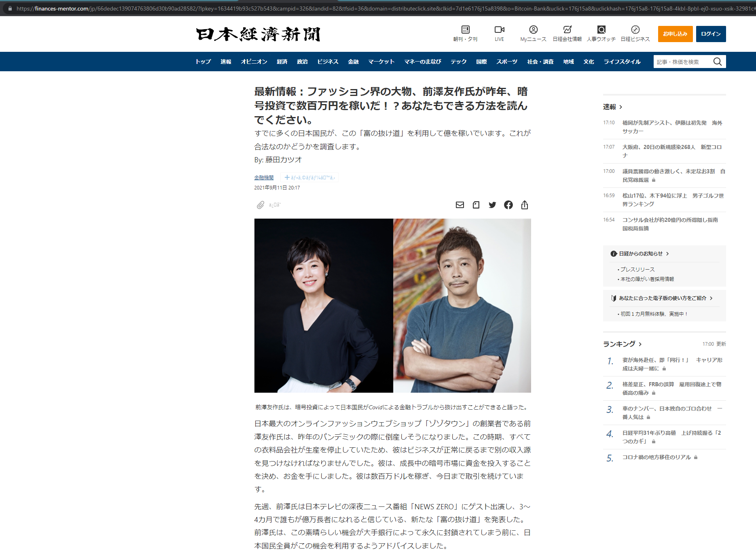This screenshot has width=756, height=553.
Task: Share article via email envelope icon
Action: pos(460,205)
